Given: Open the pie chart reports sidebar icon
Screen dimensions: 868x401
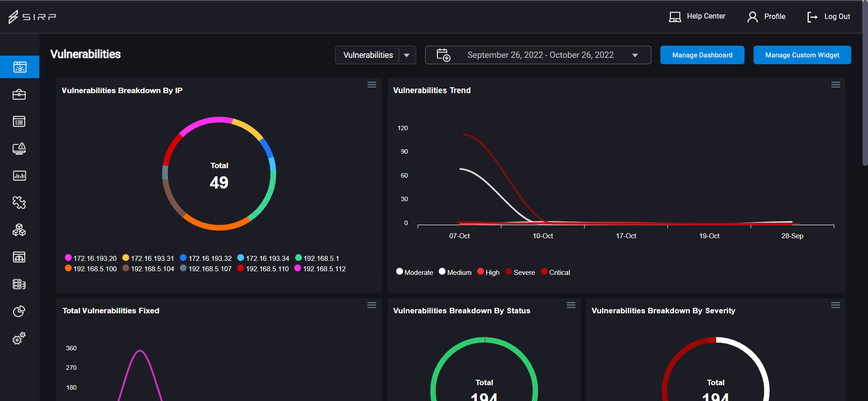Looking at the screenshot, I should pyautogui.click(x=19, y=311).
